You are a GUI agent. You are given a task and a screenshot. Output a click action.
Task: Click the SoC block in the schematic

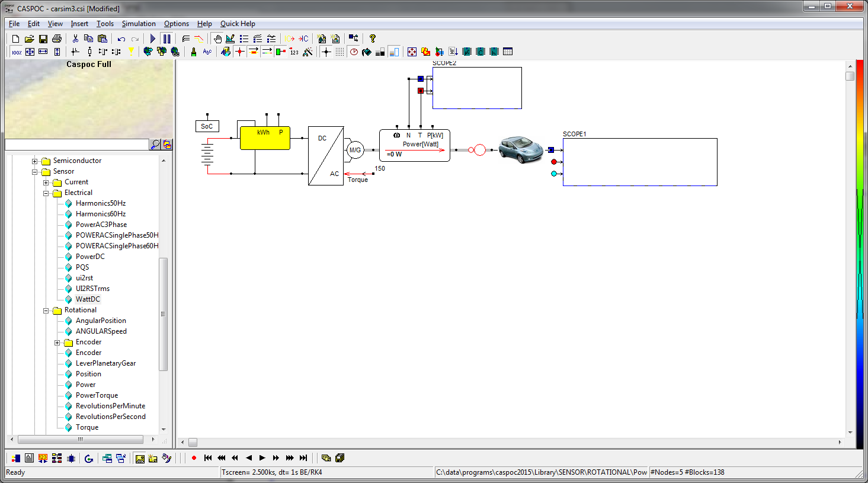[x=207, y=126]
